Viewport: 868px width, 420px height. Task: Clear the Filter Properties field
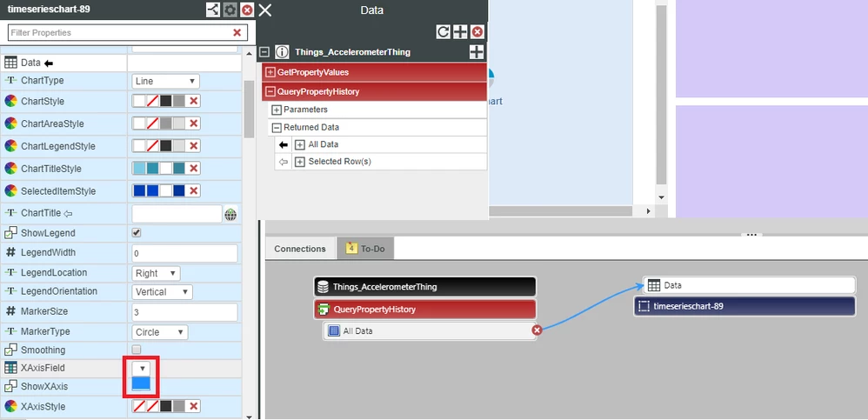pyautogui.click(x=237, y=33)
